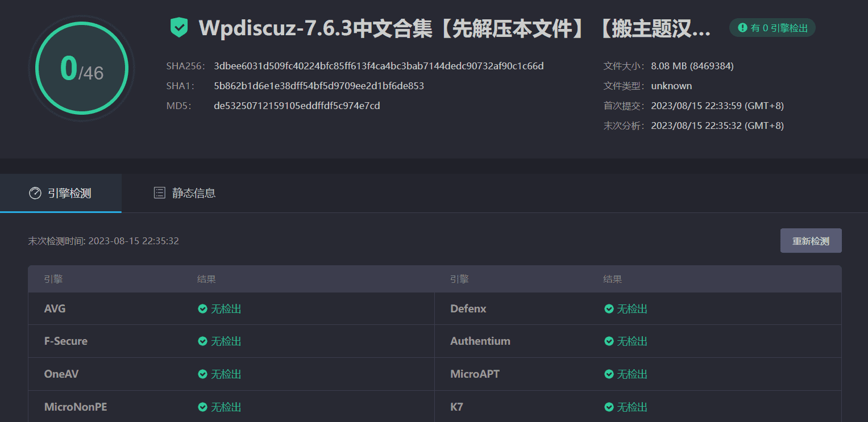Select the Defenx engine name

468,309
